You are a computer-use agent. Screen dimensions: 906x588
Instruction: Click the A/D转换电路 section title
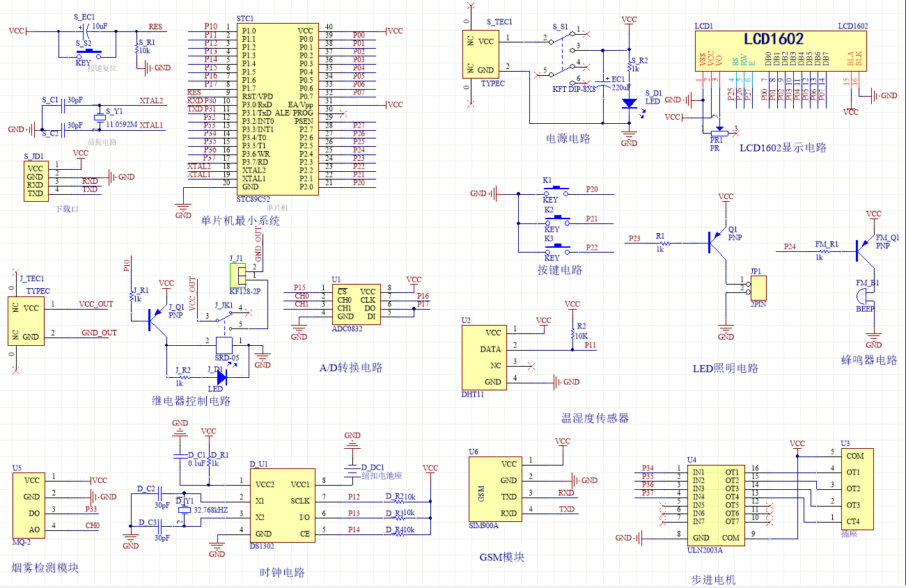click(350, 367)
